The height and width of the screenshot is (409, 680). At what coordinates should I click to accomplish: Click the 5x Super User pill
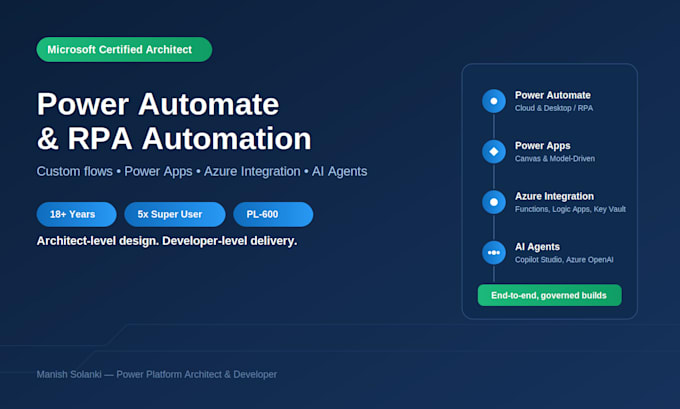175,214
